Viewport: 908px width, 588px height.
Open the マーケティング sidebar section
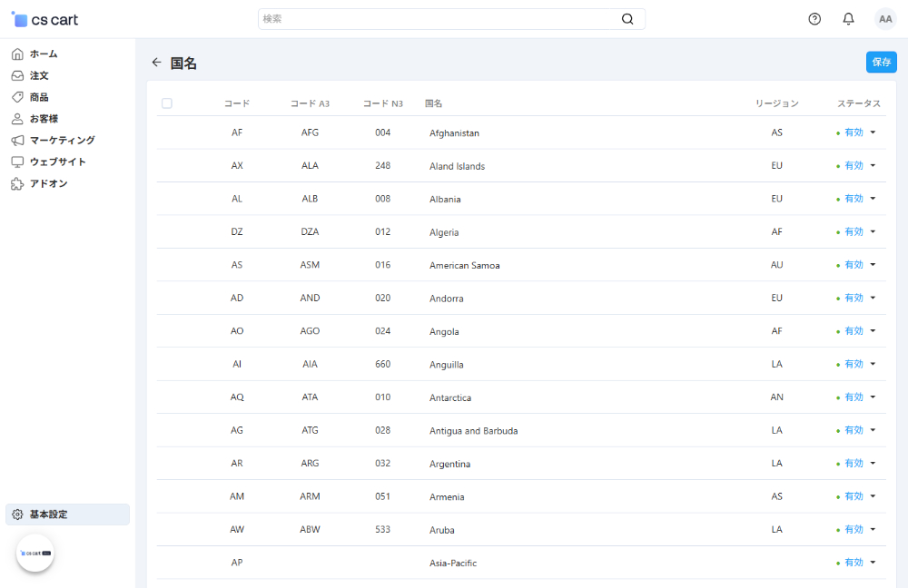coord(62,140)
